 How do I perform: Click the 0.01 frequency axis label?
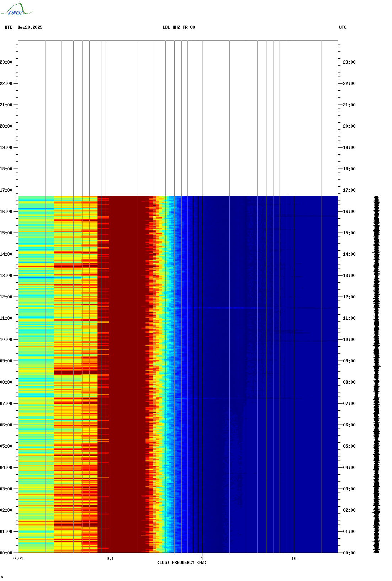click(18, 559)
